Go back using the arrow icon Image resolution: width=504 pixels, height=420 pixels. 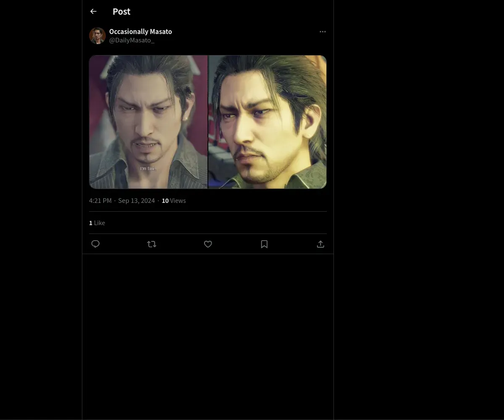point(93,12)
